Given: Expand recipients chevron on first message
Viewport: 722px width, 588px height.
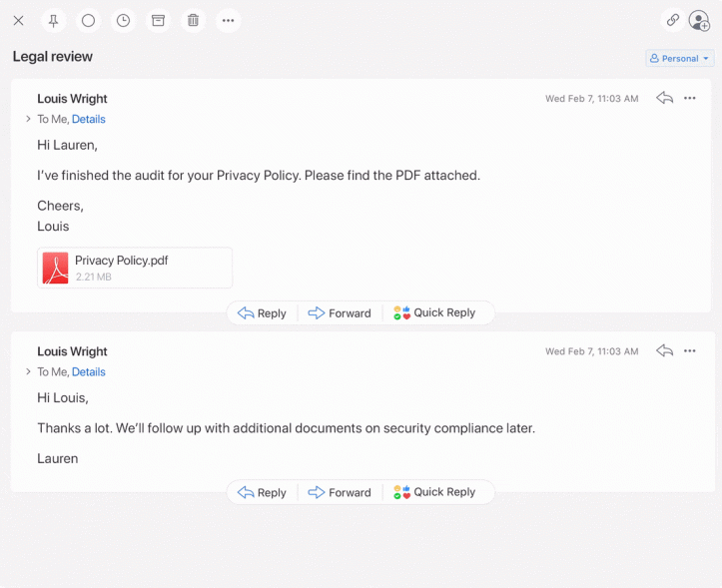Looking at the screenshot, I should click(28, 119).
